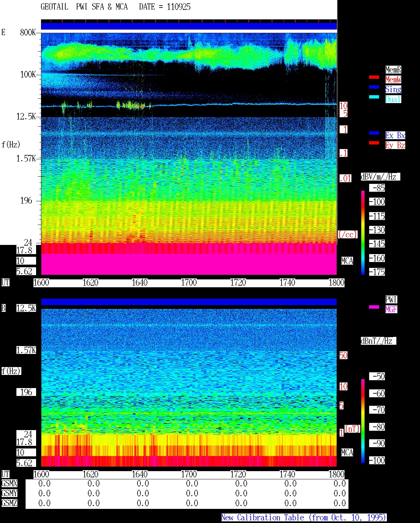Click the magenta MGF legend swatch
The height and width of the screenshot is (523, 420).
point(374,307)
